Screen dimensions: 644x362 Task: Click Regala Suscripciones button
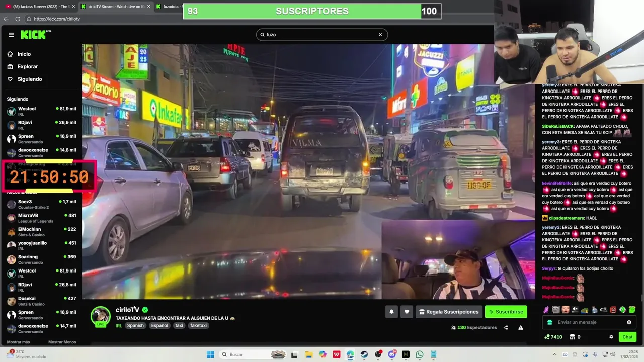click(449, 312)
